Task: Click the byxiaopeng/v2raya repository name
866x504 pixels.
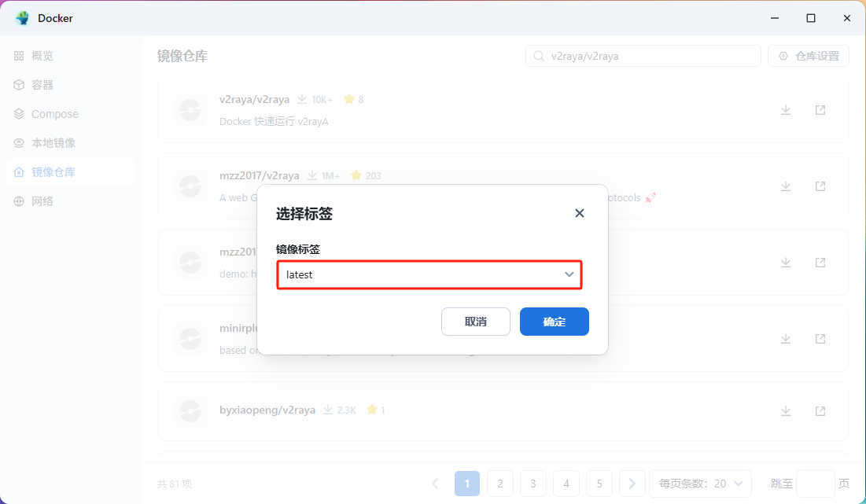Action: pos(267,410)
